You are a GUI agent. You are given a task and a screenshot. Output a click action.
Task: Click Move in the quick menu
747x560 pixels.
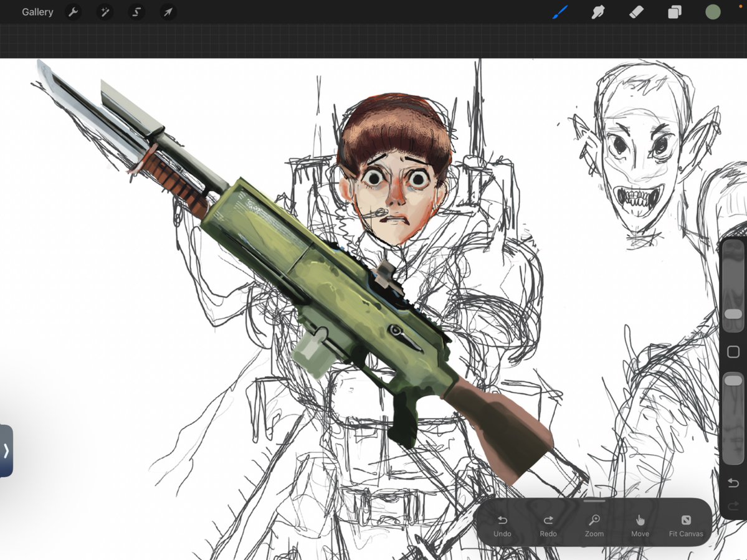point(640,526)
